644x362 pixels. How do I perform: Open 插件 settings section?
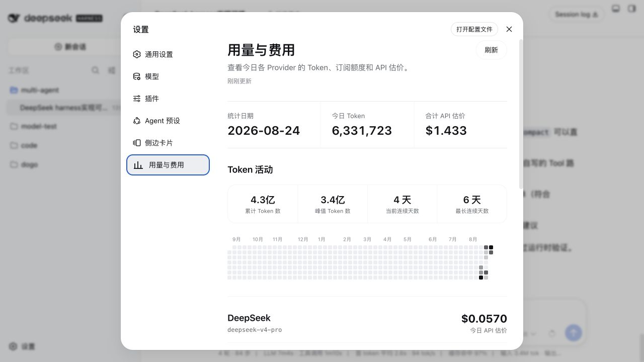click(168, 99)
